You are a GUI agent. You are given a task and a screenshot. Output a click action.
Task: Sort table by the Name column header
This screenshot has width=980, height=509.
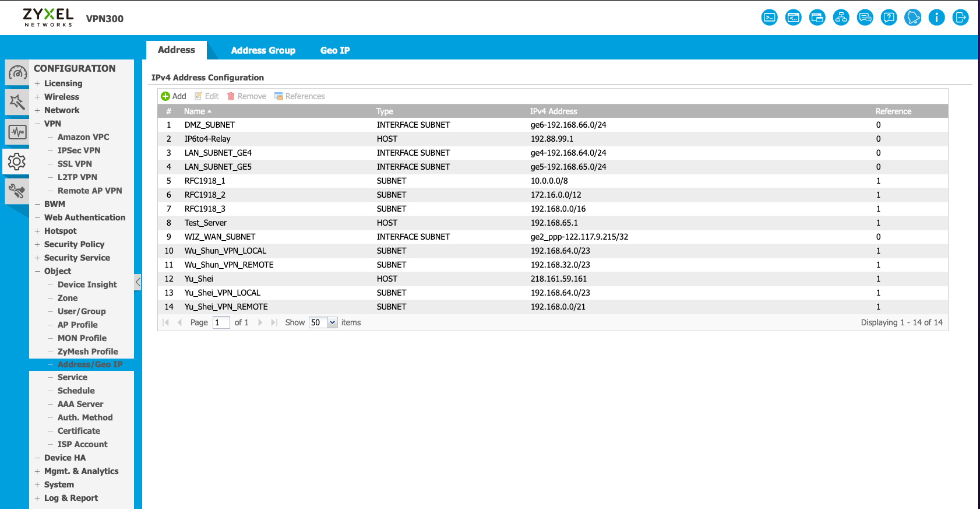pos(195,111)
